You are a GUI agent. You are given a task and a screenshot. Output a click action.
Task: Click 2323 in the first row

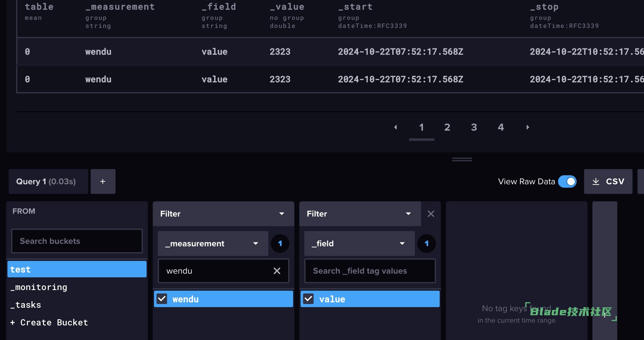pos(280,52)
